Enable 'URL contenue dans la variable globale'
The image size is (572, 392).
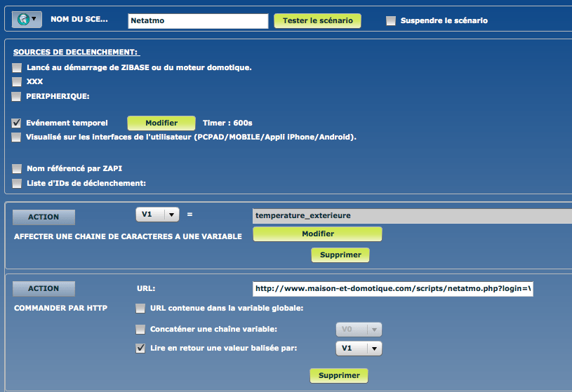140,309
